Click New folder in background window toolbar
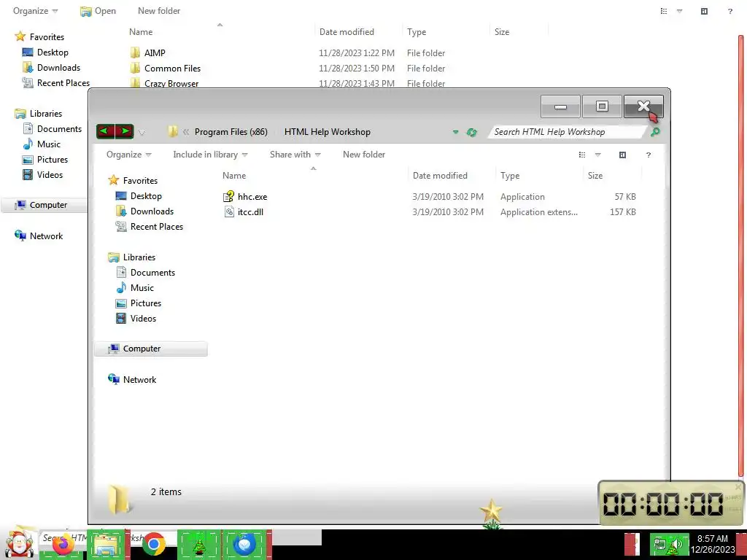Image resolution: width=747 pixels, height=560 pixels. 159,10
